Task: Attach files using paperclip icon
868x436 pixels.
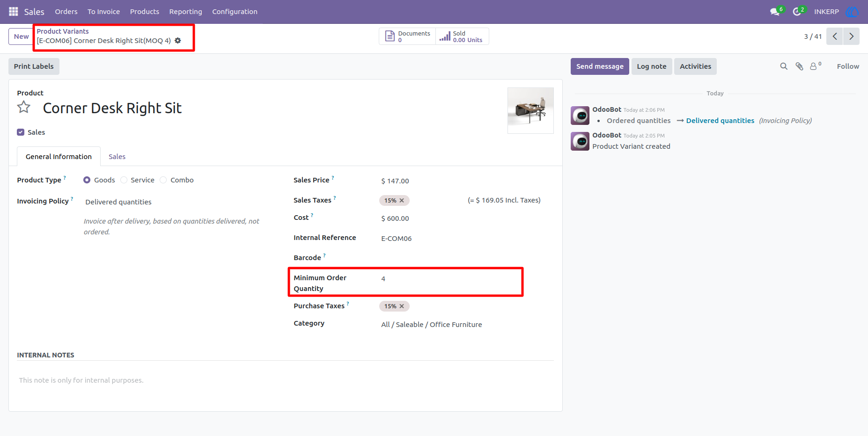Action: pos(800,66)
